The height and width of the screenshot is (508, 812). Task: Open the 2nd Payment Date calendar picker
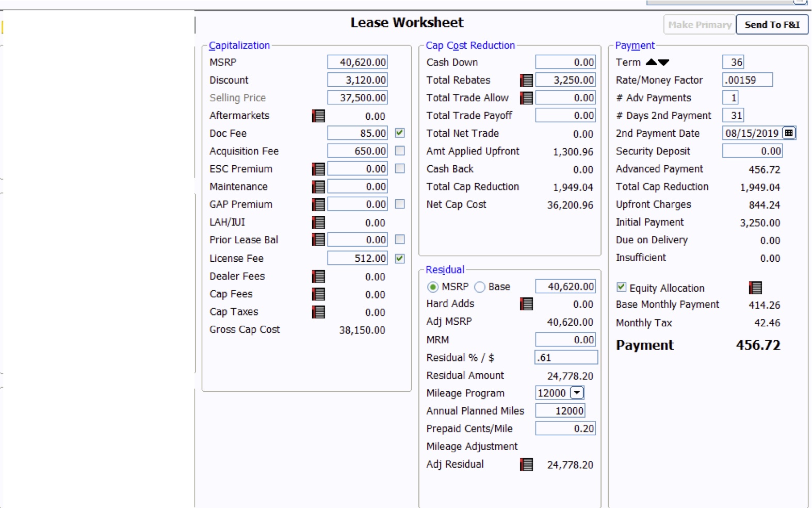tap(789, 133)
